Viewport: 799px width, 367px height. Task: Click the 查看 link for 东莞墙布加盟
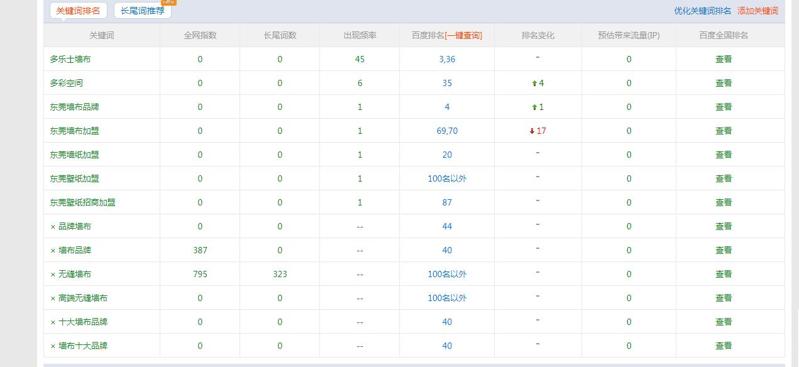[724, 131]
